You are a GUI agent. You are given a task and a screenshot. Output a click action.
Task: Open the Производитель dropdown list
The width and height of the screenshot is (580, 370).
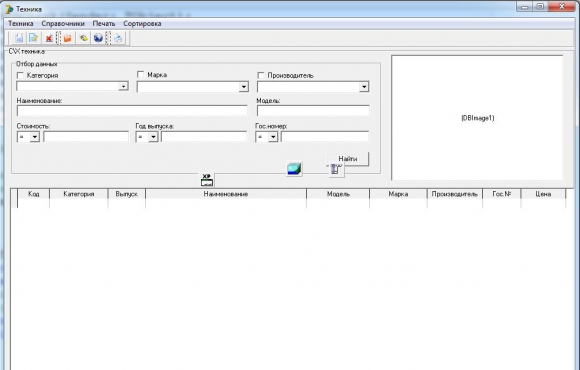click(364, 87)
